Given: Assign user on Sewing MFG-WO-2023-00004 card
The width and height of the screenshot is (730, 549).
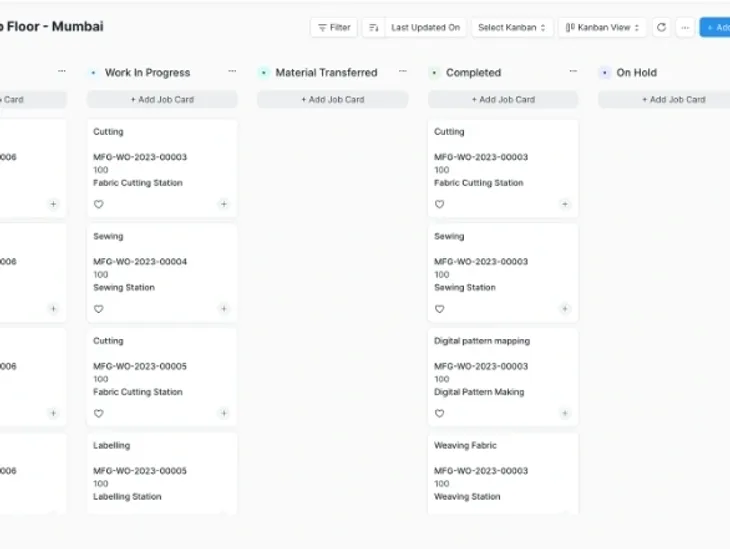Looking at the screenshot, I should (224, 309).
